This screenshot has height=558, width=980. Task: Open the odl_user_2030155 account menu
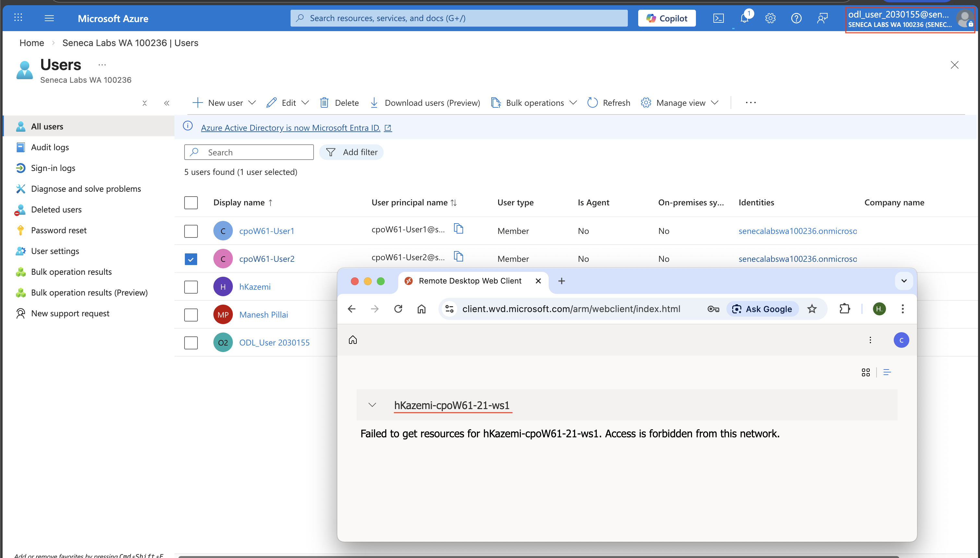[x=910, y=19]
